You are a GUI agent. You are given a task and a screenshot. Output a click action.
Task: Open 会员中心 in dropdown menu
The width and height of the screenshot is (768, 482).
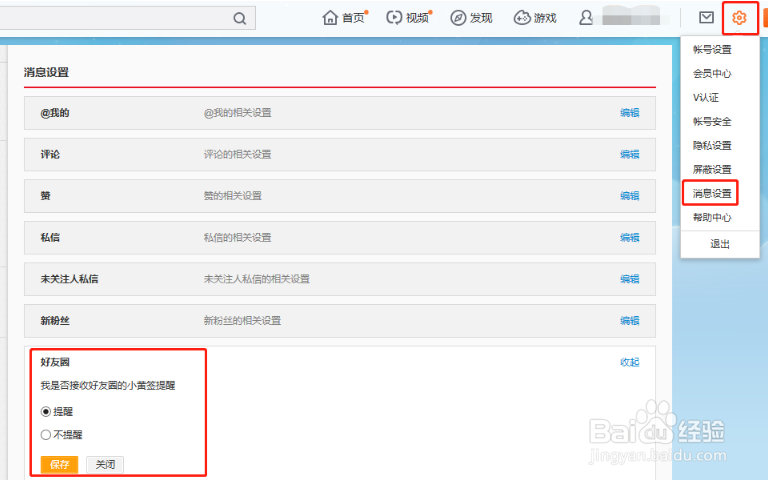712,73
